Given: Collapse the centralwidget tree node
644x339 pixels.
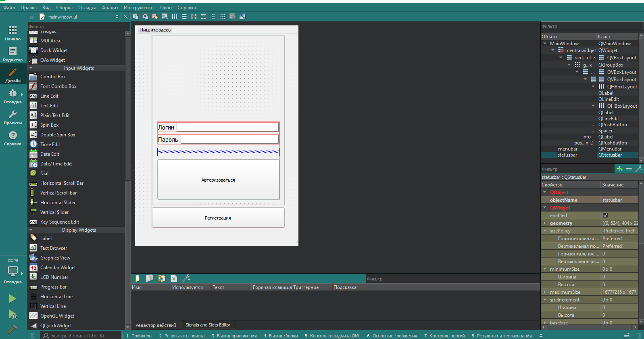Looking at the screenshot, I should coord(553,50).
